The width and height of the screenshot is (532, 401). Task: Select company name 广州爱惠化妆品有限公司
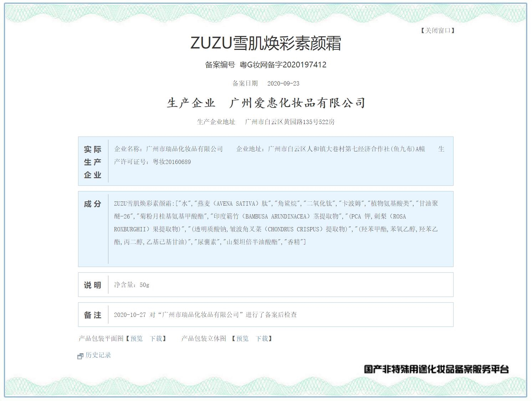point(297,103)
